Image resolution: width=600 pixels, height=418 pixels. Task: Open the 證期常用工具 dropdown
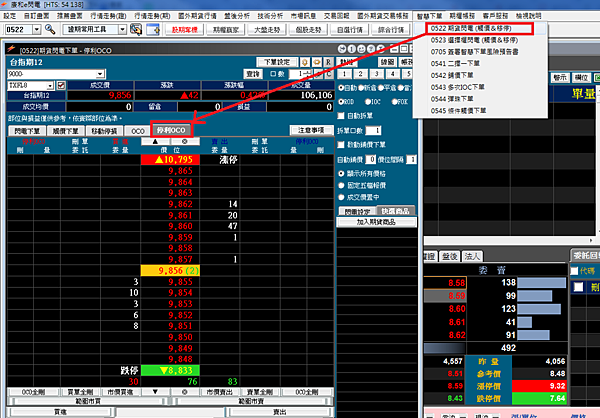(x=122, y=29)
